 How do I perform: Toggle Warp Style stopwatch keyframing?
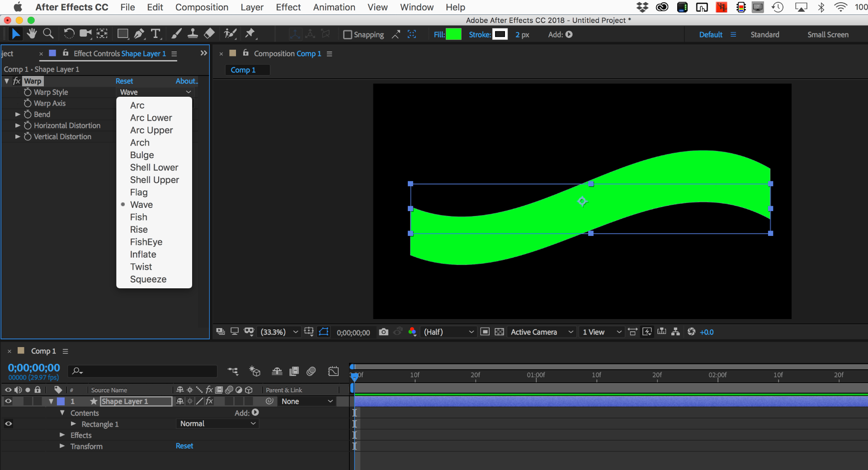click(x=28, y=92)
